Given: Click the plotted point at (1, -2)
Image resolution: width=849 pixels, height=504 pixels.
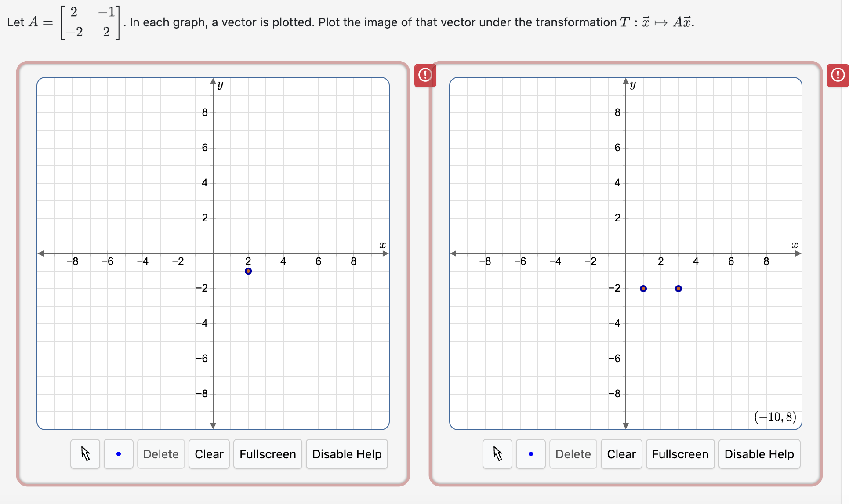Looking at the screenshot, I should (x=643, y=289).
